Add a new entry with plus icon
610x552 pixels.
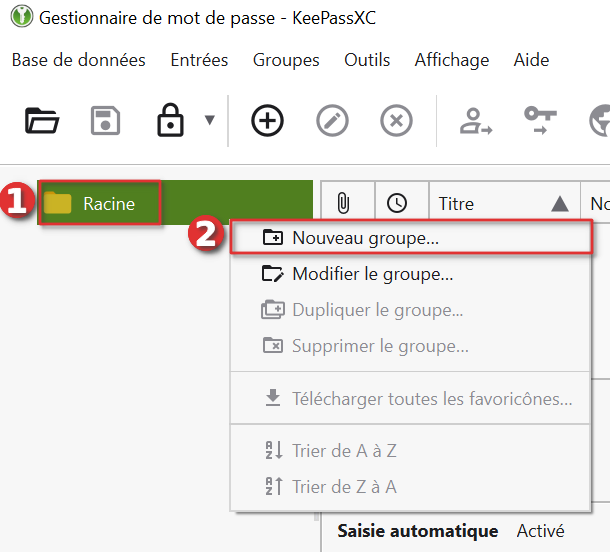[267, 122]
